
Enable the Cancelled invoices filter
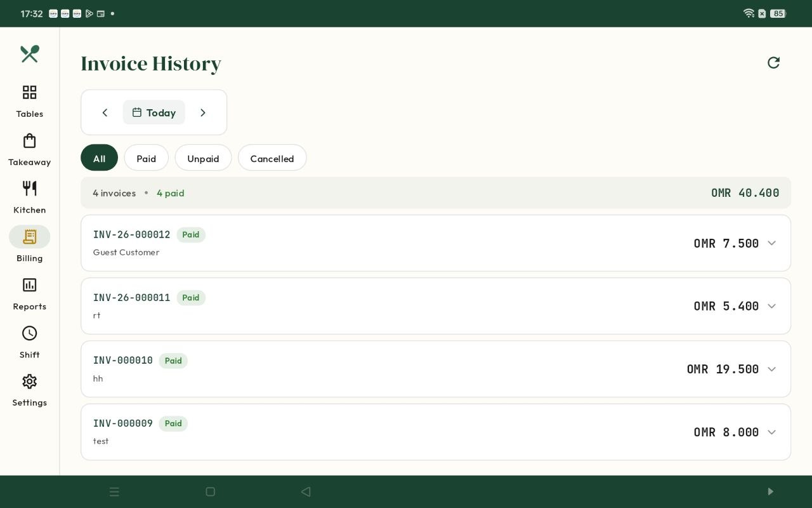(272, 158)
